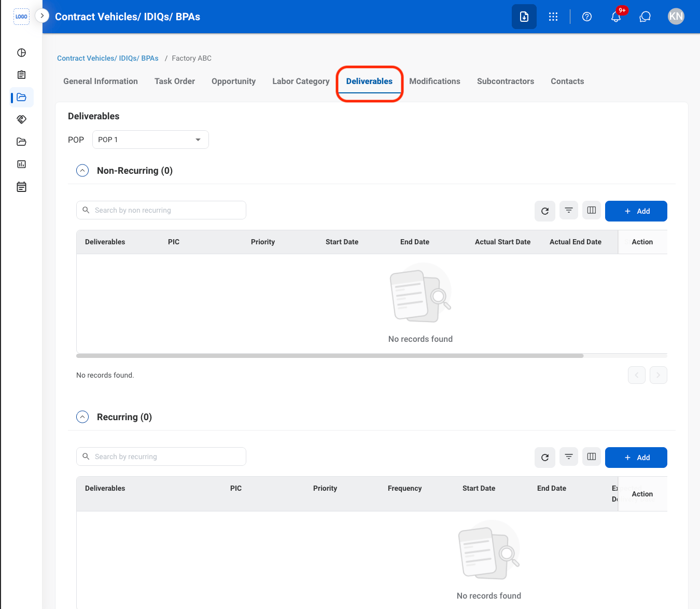
Task: Click the LOGO icon in the sidebar
Action: pyautogui.click(x=21, y=17)
